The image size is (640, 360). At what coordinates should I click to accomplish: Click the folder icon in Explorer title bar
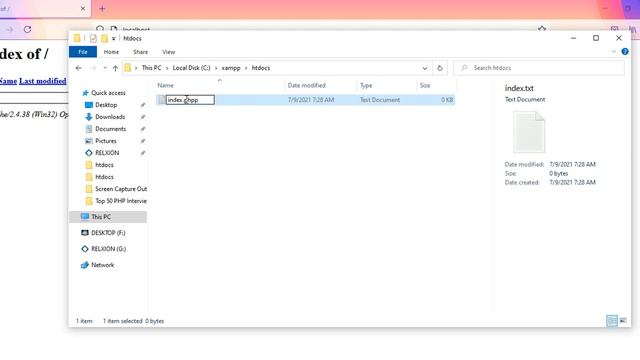(77, 38)
